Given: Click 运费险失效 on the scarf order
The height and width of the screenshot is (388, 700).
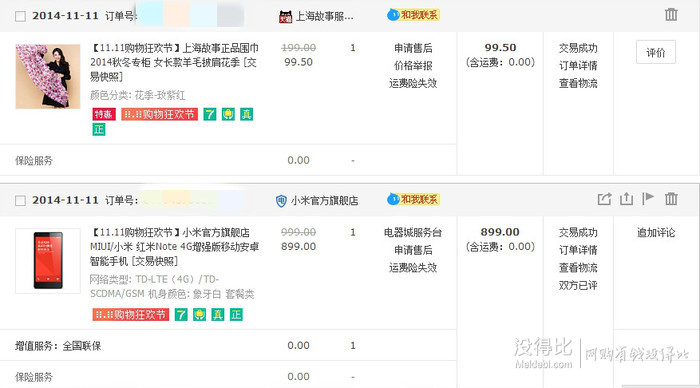Looking at the screenshot, I should pyautogui.click(x=413, y=83).
